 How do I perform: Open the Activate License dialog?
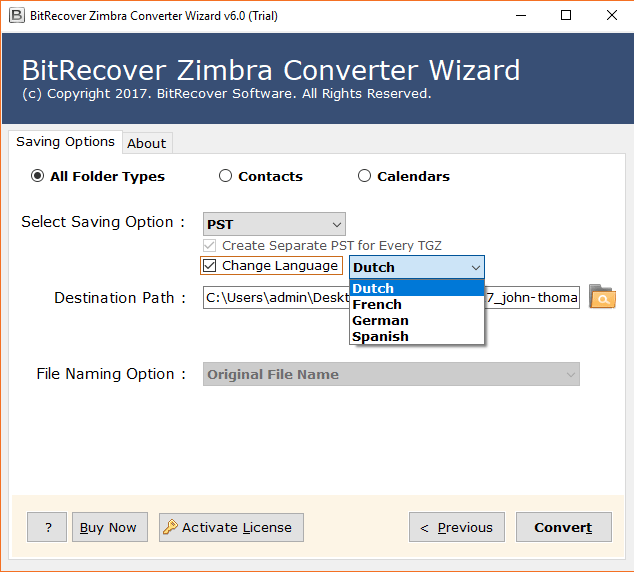pos(231,527)
